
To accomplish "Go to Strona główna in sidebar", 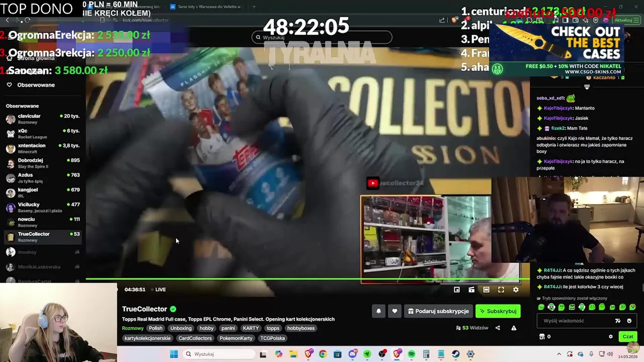I will pyautogui.click(x=31, y=58).
